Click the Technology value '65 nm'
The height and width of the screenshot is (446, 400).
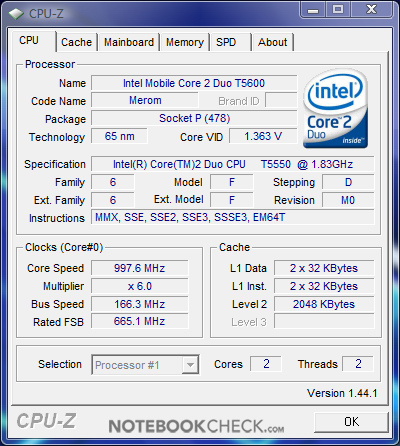tap(119, 136)
